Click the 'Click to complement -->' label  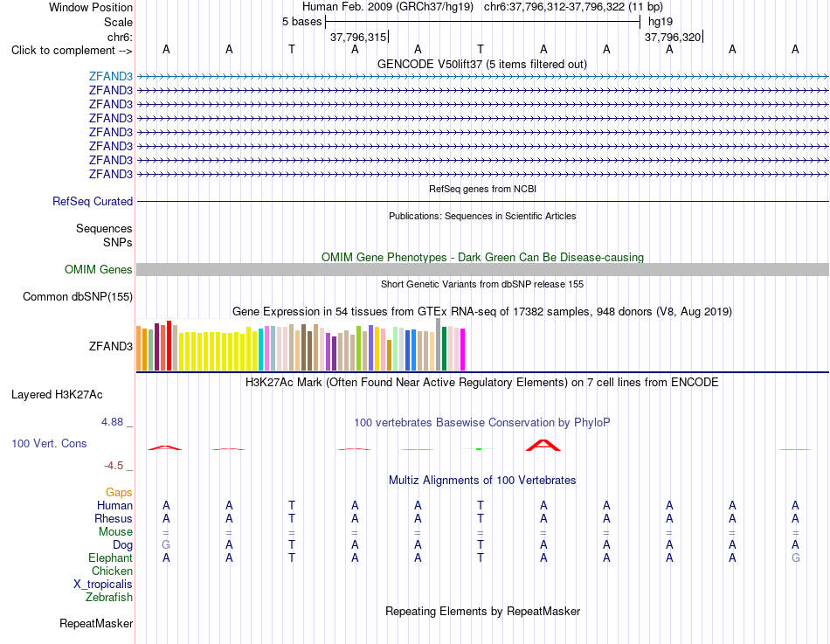(x=72, y=51)
